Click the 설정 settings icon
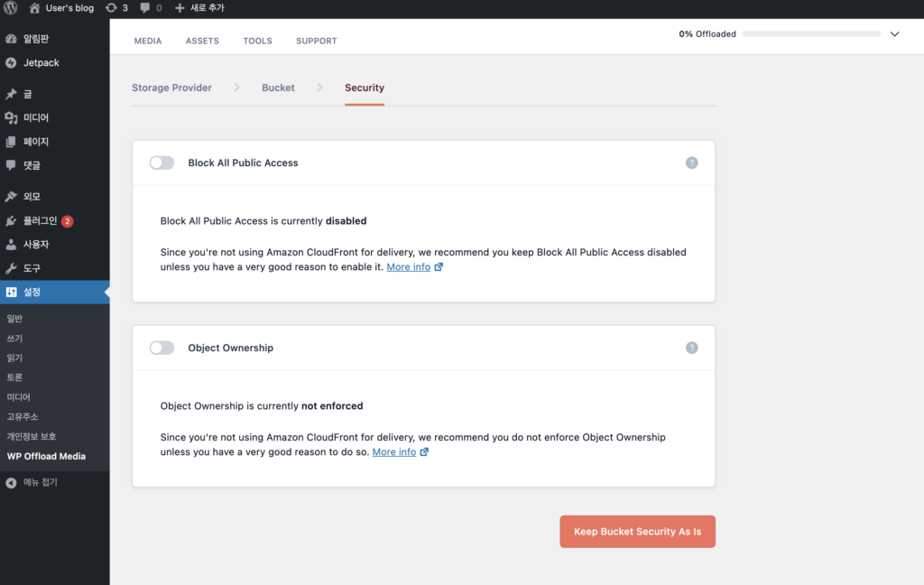Screen dimensions: 924x585 point(11,292)
